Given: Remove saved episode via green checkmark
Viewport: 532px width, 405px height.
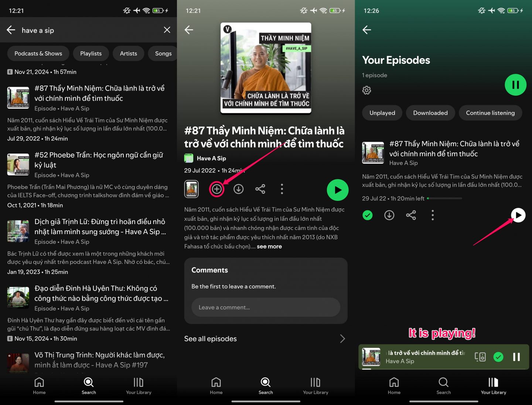Looking at the screenshot, I should pyautogui.click(x=368, y=215).
